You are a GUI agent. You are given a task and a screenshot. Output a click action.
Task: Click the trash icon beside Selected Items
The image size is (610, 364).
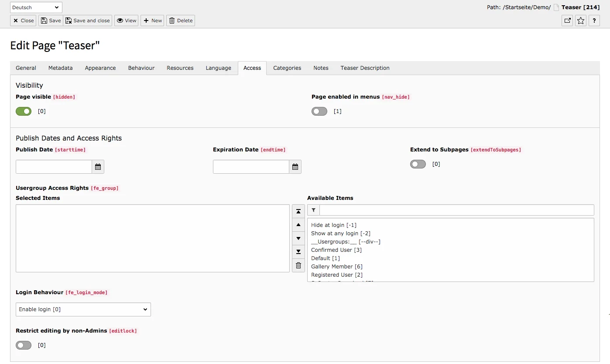tap(298, 265)
